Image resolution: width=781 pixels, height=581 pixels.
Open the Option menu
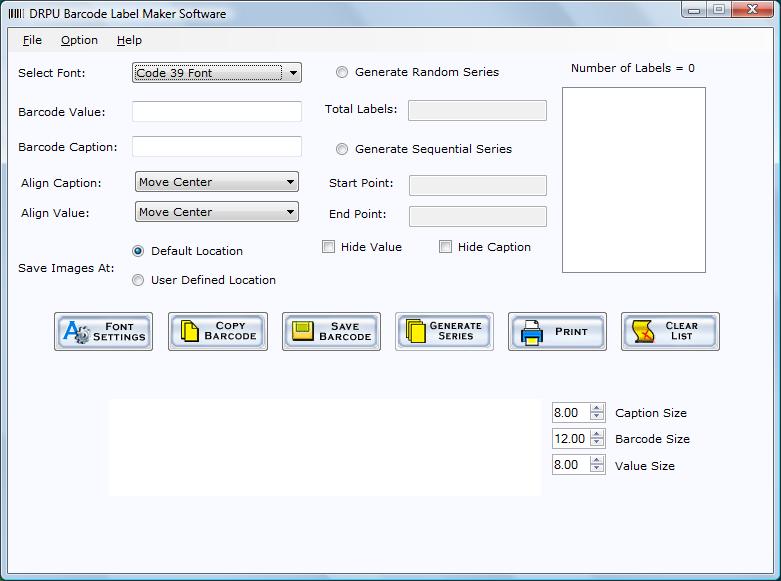point(79,40)
